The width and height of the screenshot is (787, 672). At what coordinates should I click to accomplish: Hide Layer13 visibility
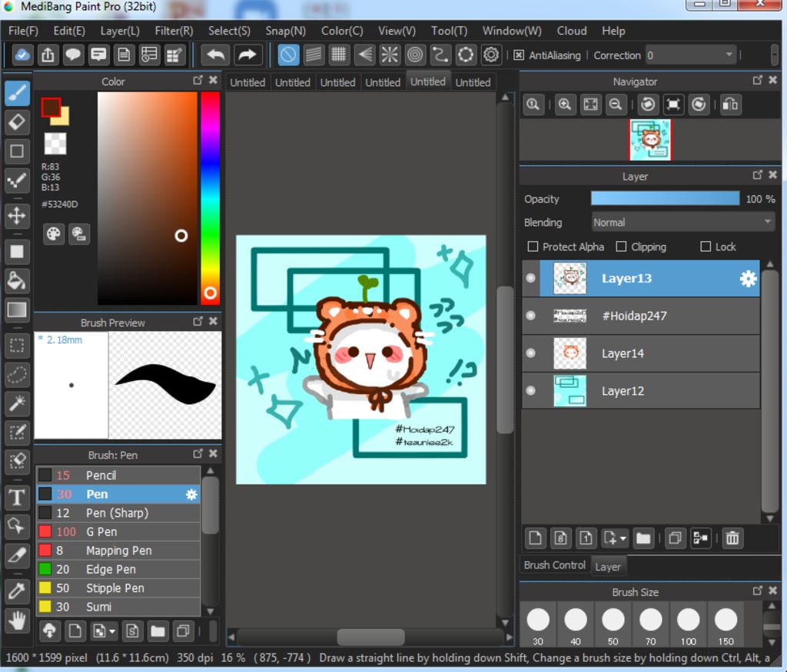[530, 278]
